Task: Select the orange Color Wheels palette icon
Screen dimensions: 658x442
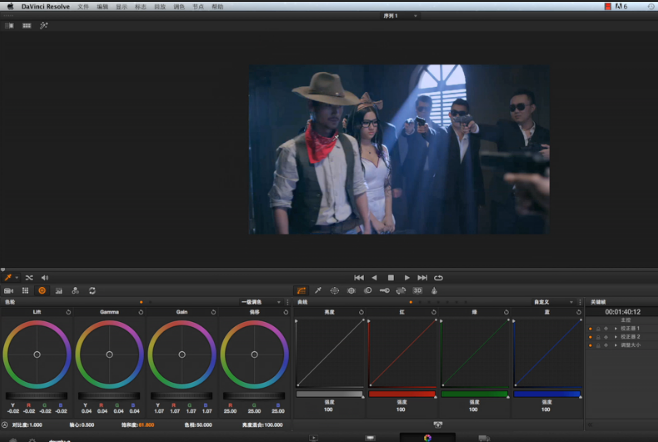Action: pyautogui.click(x=42, y=290)
